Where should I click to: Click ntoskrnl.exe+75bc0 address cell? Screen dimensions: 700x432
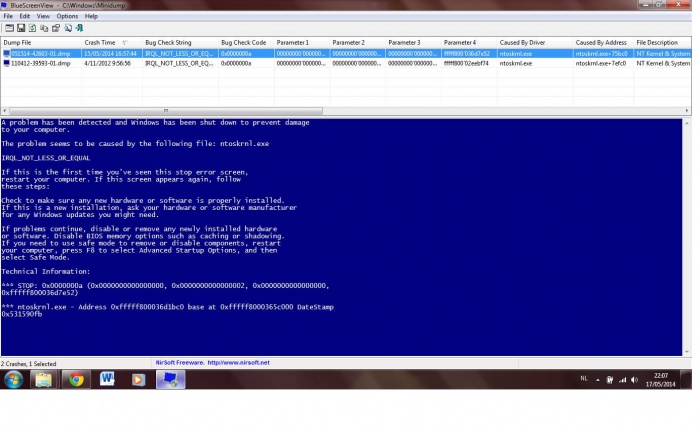pyautogui.click(x=601, y=54)
